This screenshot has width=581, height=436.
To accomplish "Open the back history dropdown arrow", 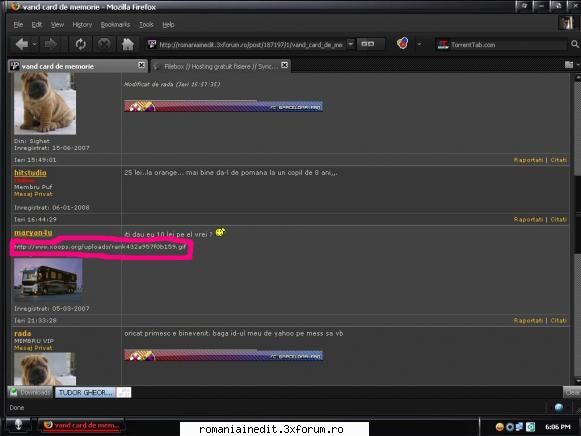I will [34, 45].
